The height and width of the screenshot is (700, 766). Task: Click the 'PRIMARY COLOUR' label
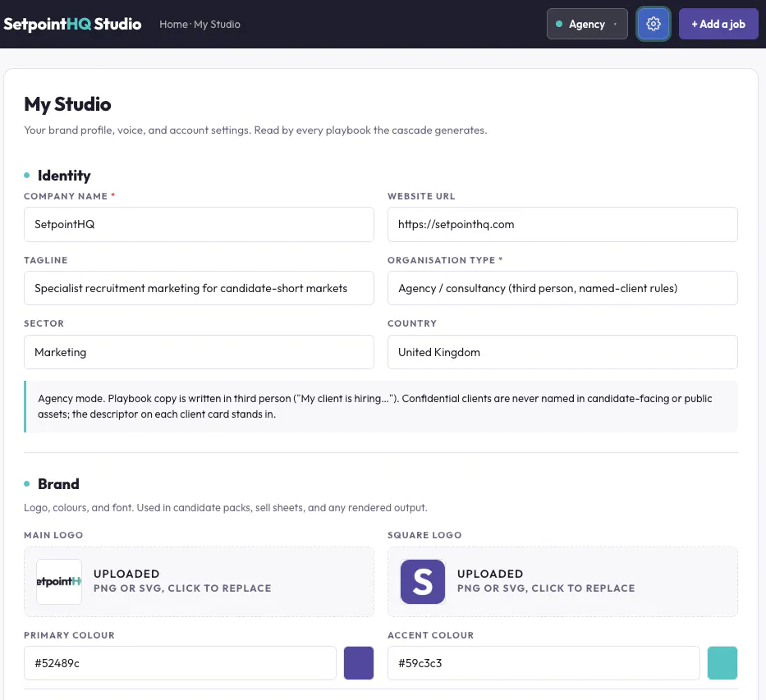[x=69, y=635]
